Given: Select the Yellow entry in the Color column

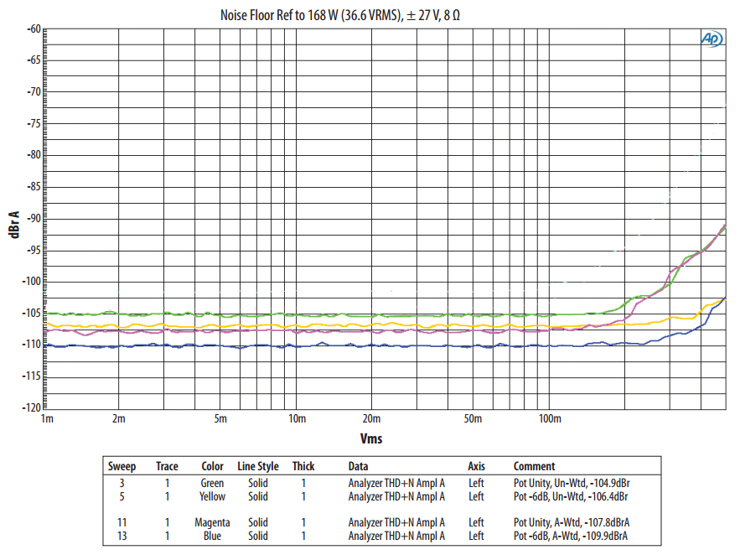Looking at the screenshot, I should pos(213,496).
